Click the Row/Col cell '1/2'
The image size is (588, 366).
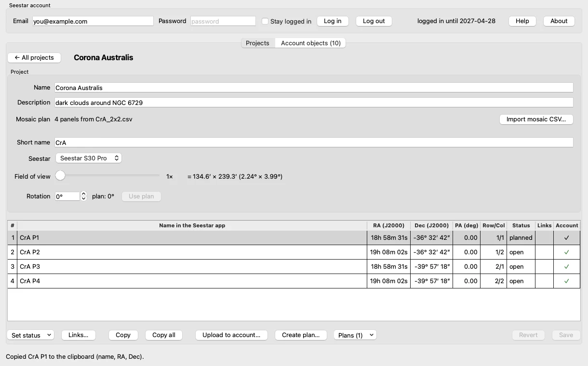tap(494, 252)
